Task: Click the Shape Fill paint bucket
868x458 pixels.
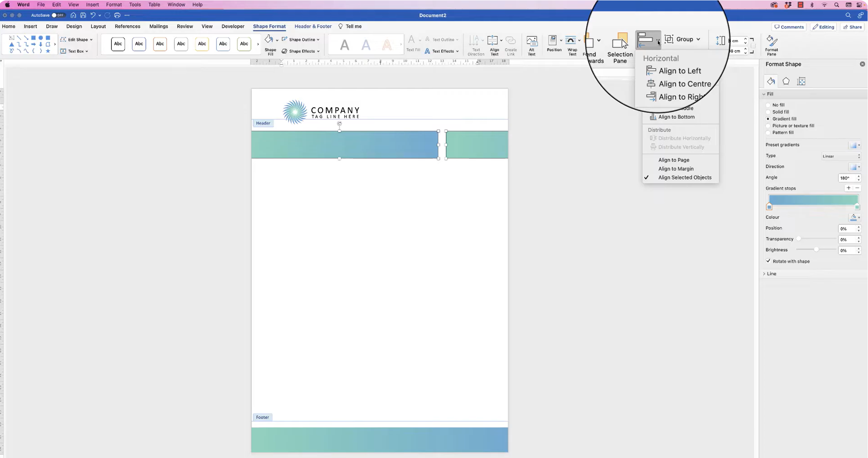Action: (268, 40)
